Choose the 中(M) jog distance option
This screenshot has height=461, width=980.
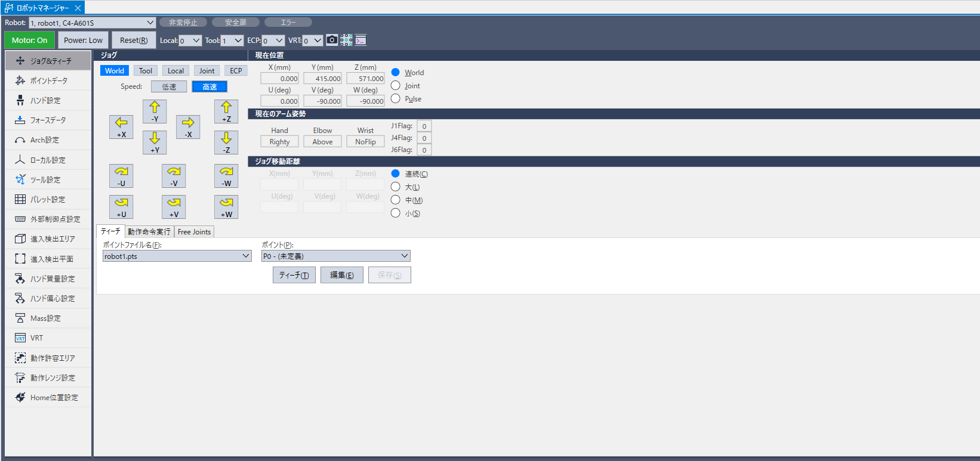pos(396,200)
